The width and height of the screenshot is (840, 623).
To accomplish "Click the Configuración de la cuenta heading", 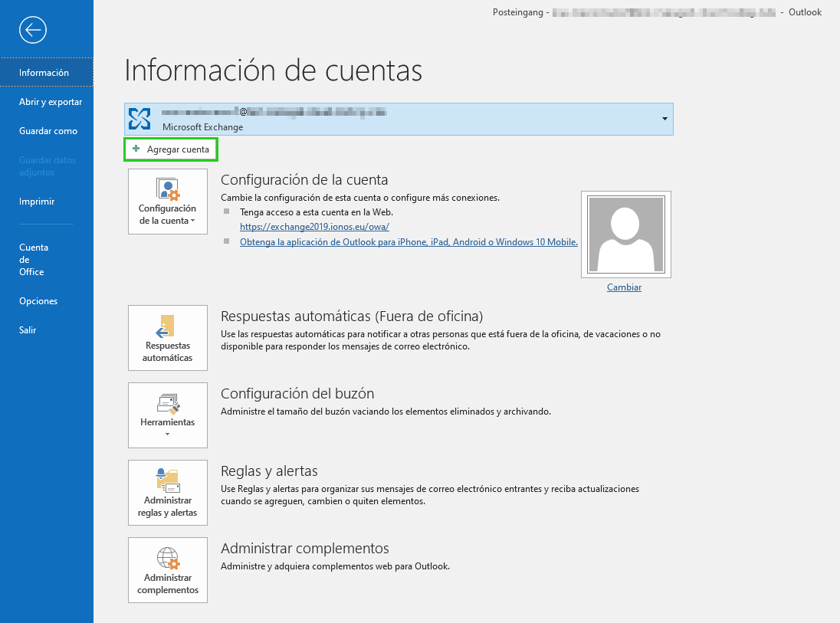I will (304, 180).
